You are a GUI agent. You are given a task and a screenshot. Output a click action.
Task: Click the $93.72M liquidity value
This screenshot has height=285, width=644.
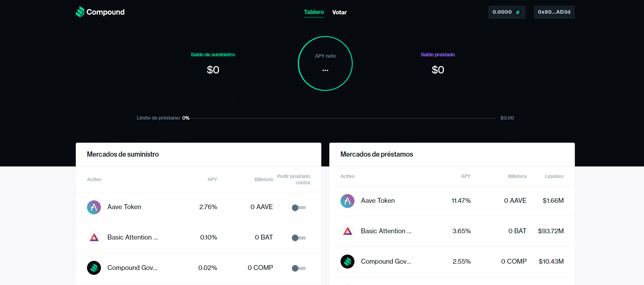pos(551,231)
